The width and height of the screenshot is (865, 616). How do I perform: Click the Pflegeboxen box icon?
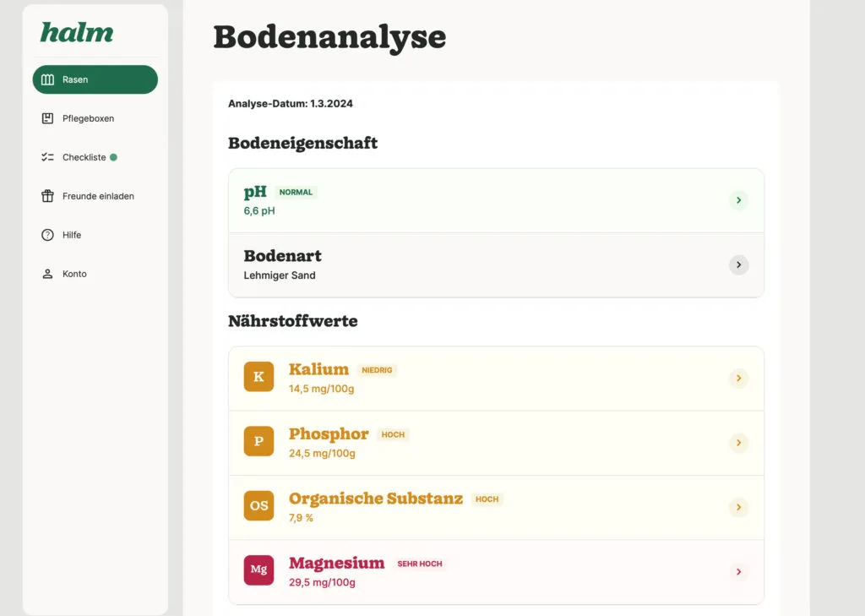point(48,118)
